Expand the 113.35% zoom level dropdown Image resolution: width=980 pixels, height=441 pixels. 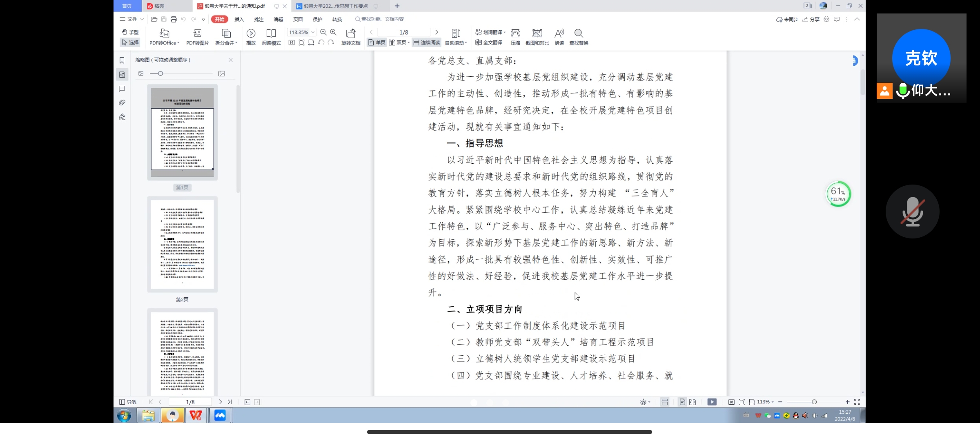[x=313, y=32]
